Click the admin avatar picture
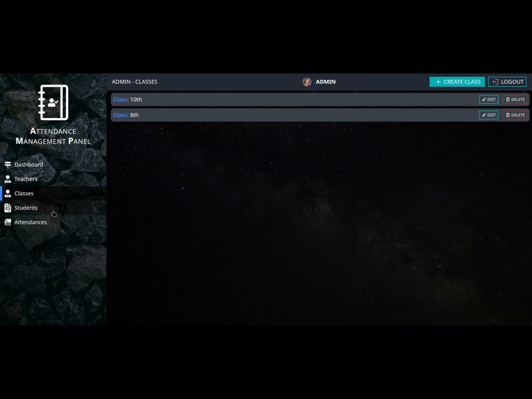This screenshot has width=532, height=399. click(x=307, y=82)
